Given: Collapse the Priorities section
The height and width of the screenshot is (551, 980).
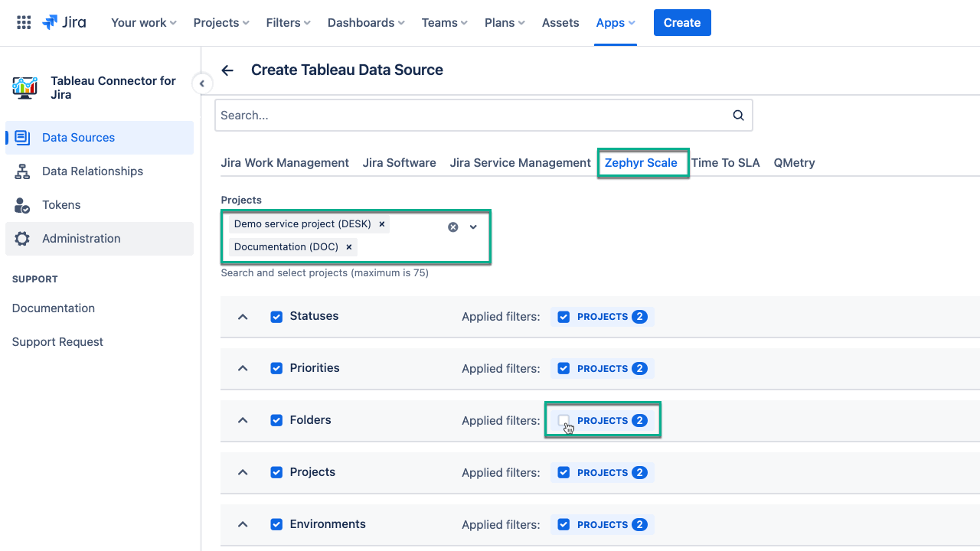Looking at the screenshot, I should coord(243,369).
